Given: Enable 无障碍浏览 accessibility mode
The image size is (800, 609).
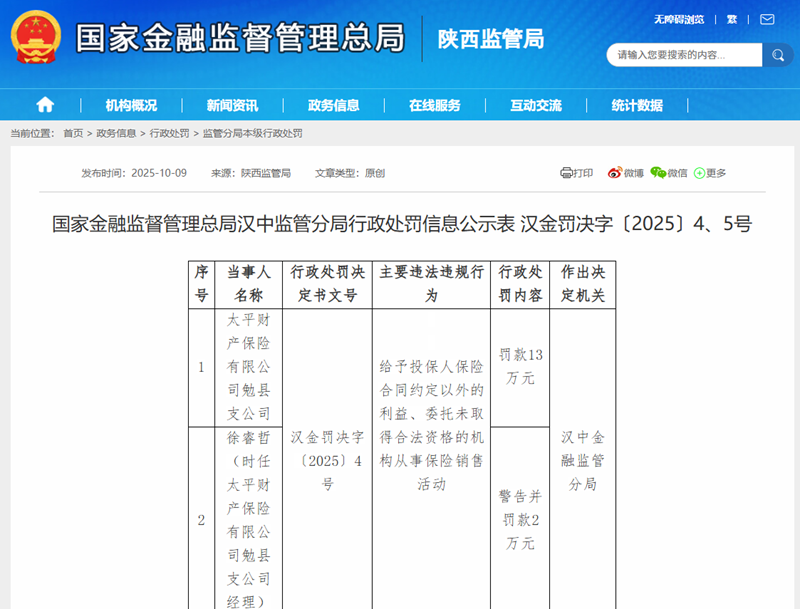Looking at the screenshot, I should [679, 19].
